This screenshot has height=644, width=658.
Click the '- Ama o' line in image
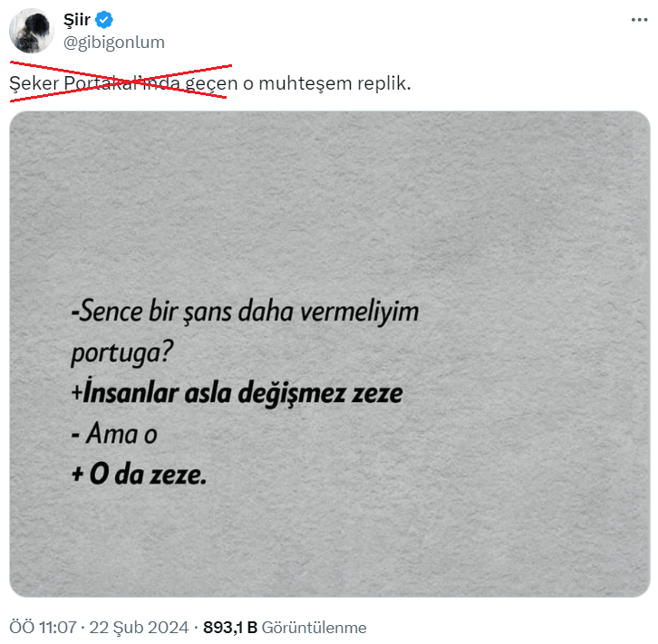(114, 433)
